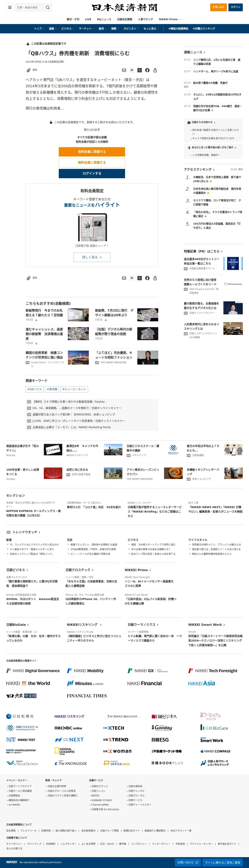This screenshot has width=249, height=868.
Task: Expand the オピニオン navigation dropdown
Action: tap(131, 29)
